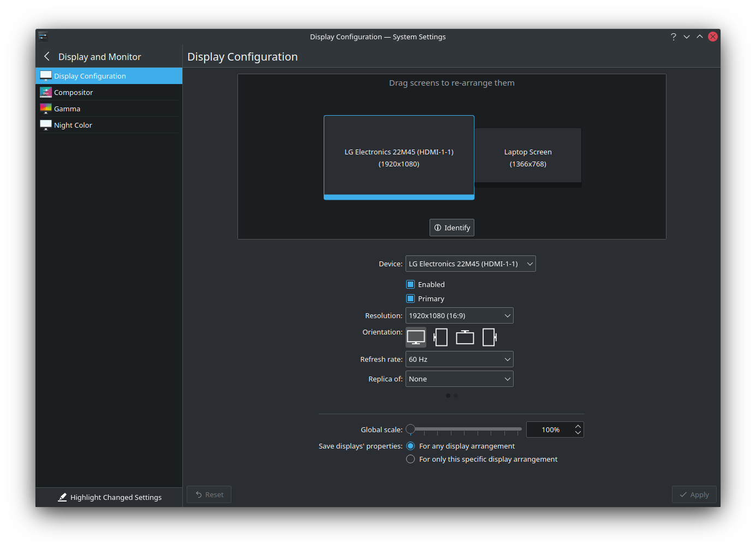Select the upside-down orientation icon
Viewport: 756px width, 549px height.
465,337
